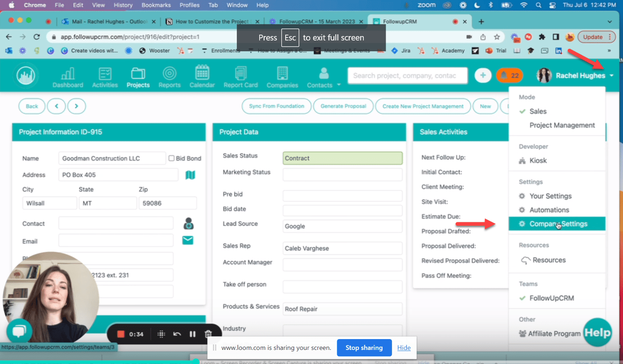Screen dimensions: 623x364
Task: Collapse the Rachel Hughes user menu
Action: (612, 76)
